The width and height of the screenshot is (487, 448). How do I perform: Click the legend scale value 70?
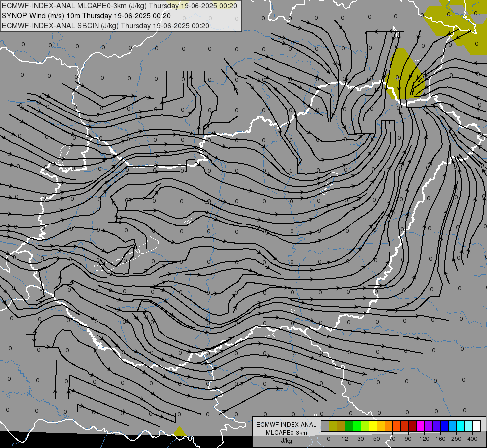click(x=392, y=439)
